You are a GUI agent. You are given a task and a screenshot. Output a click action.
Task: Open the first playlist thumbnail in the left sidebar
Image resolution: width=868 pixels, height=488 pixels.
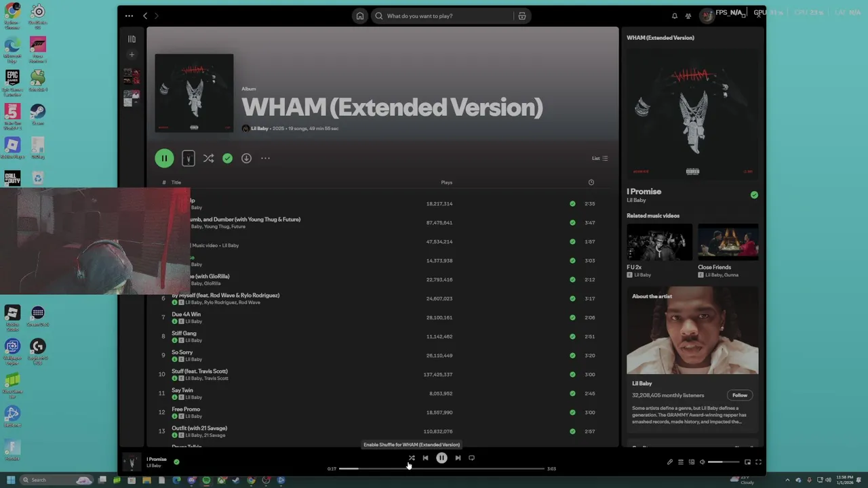(x=132, y=76)
